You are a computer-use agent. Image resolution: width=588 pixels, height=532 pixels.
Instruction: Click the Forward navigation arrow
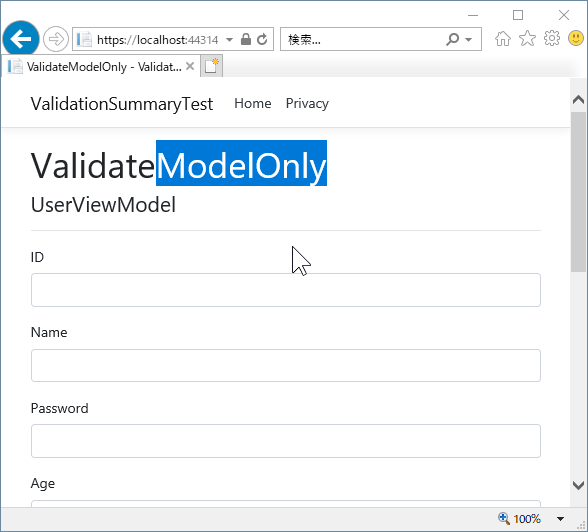pos(56,39)
